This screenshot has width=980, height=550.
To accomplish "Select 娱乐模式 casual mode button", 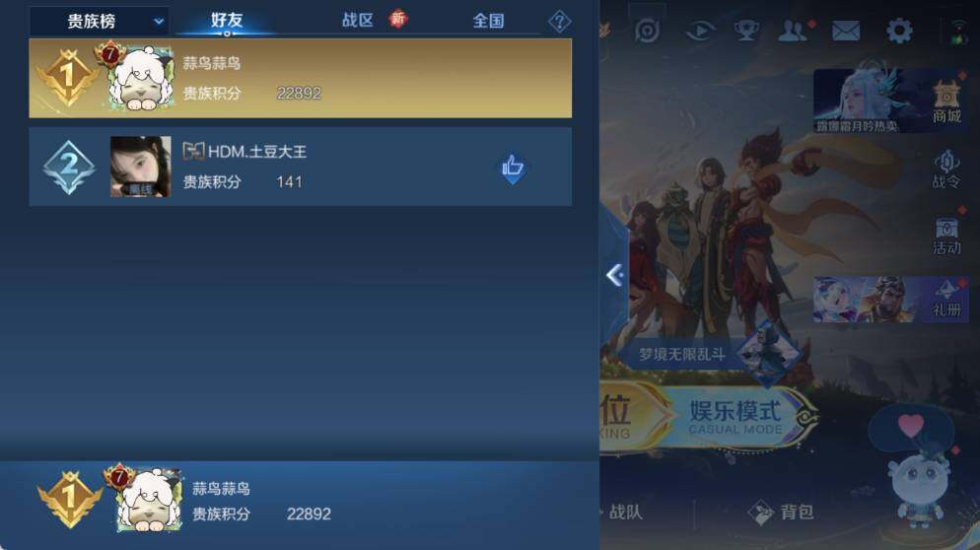I will pyautogui.click(x=736, y=417).
